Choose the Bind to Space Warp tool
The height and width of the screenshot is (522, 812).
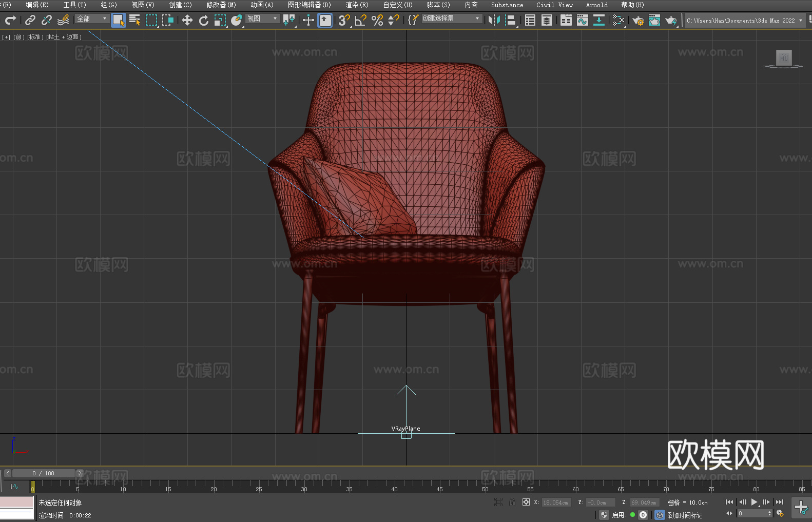pos(63,20)
